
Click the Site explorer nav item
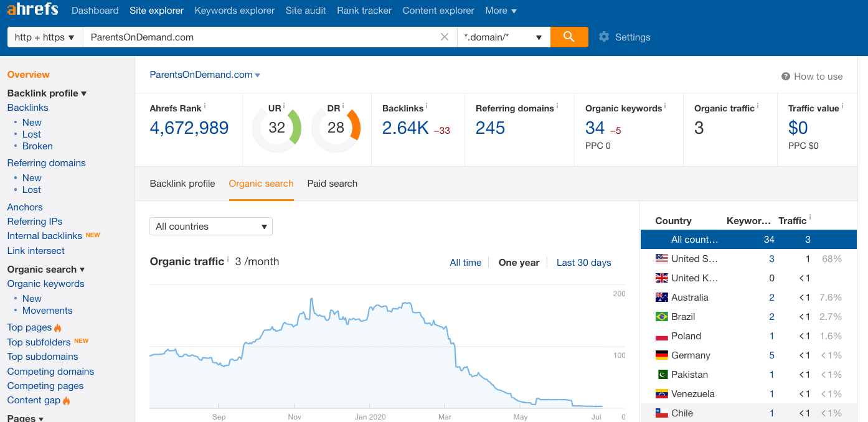tap(156, 11)
